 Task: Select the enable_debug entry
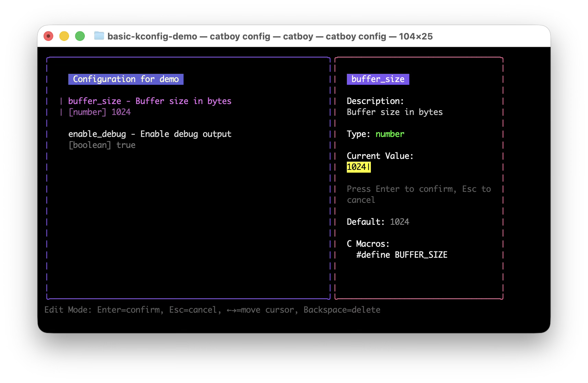click(x=150, y=134)
